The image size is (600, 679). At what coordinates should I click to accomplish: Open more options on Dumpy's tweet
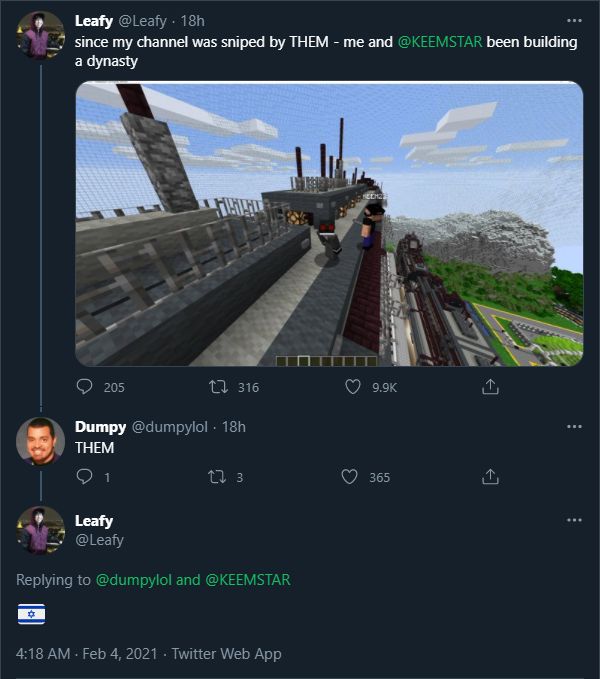574,426
